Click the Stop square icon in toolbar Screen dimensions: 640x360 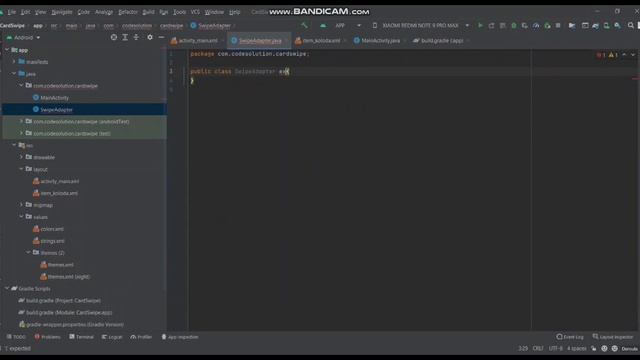558,25
